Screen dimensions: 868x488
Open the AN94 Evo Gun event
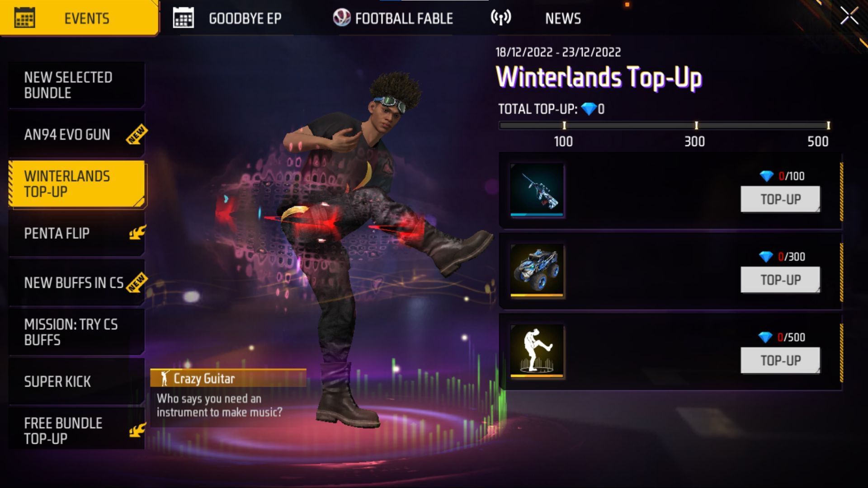pyautogui.click(x=77, y=134)
